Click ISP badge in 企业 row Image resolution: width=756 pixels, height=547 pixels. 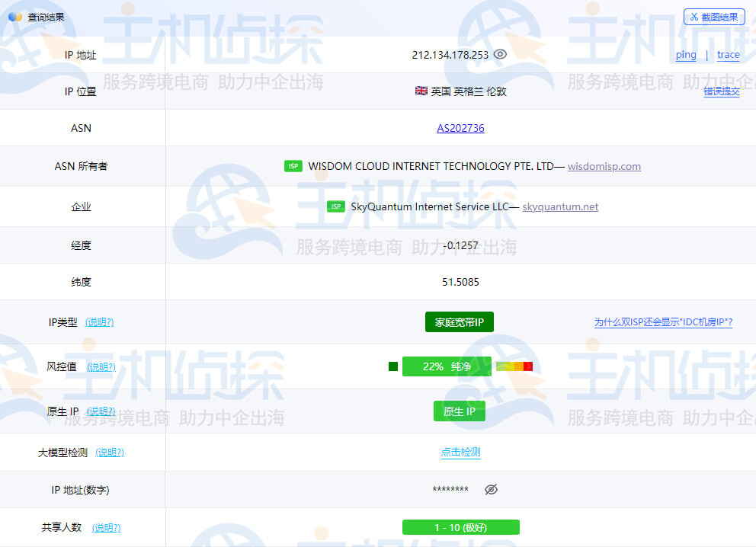pyautogui.click(x=335, y=206)
